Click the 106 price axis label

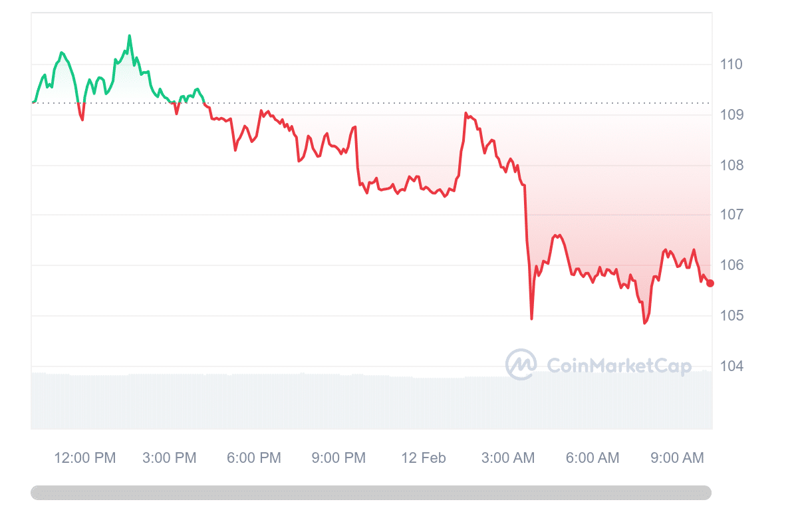[x=731, y=265]
